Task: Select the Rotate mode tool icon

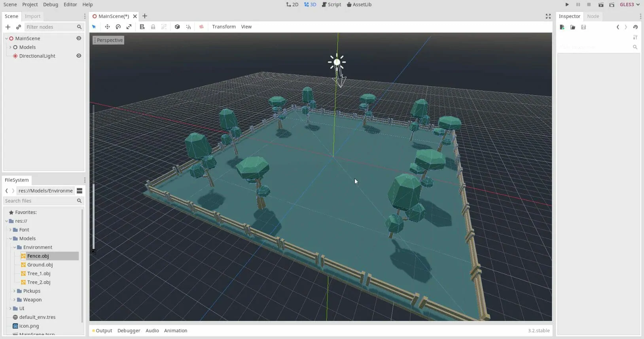Action: (118, 27)
